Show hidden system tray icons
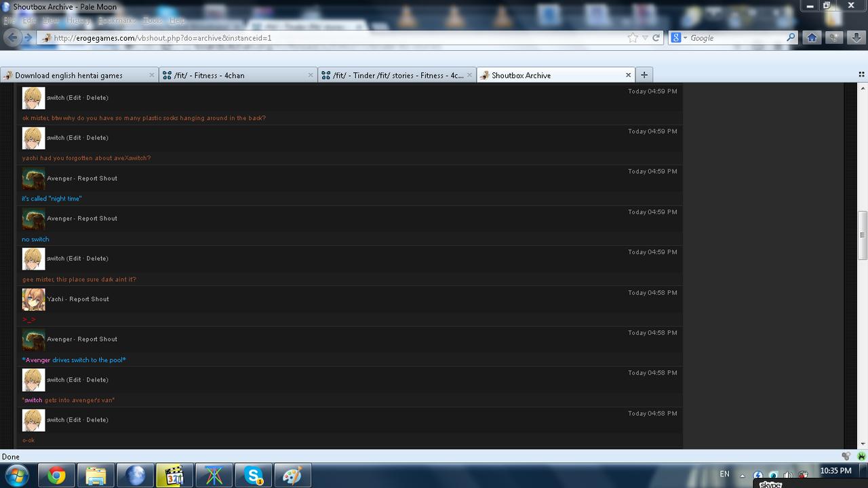 pyautogui.click(x=743, y=476)
